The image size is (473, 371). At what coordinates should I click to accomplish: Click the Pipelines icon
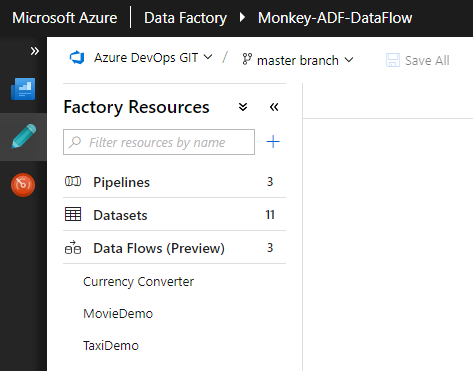[73, 181]
